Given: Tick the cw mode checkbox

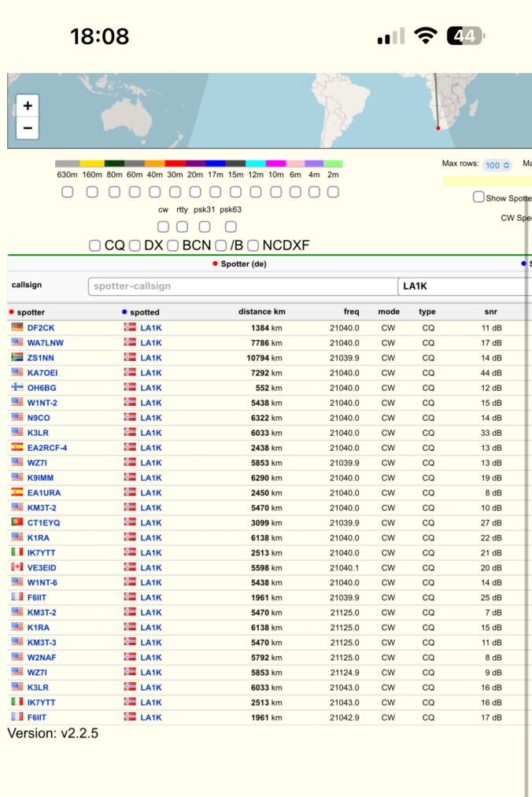Looking at the screenshot, I should tap(164, 227).
